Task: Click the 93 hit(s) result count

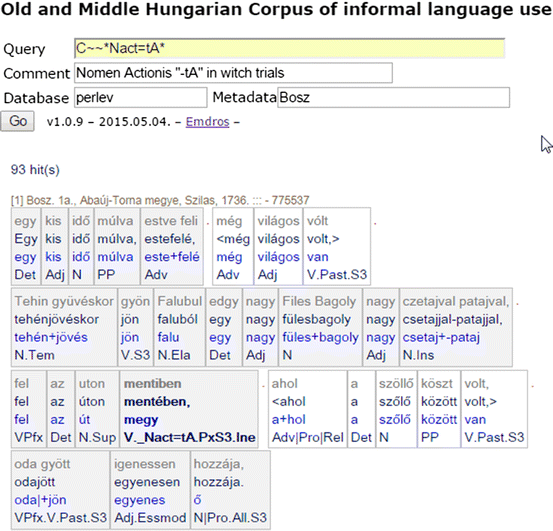Action: pos(35,170)
